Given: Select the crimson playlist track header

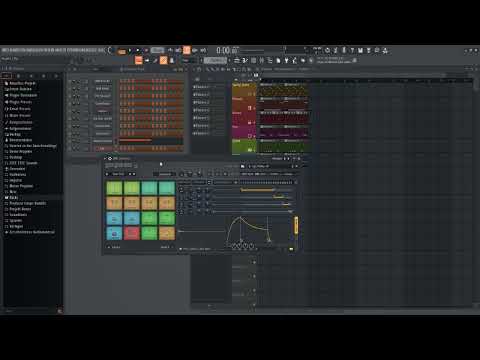Looking at the screenshot, I should click(244, 117).
